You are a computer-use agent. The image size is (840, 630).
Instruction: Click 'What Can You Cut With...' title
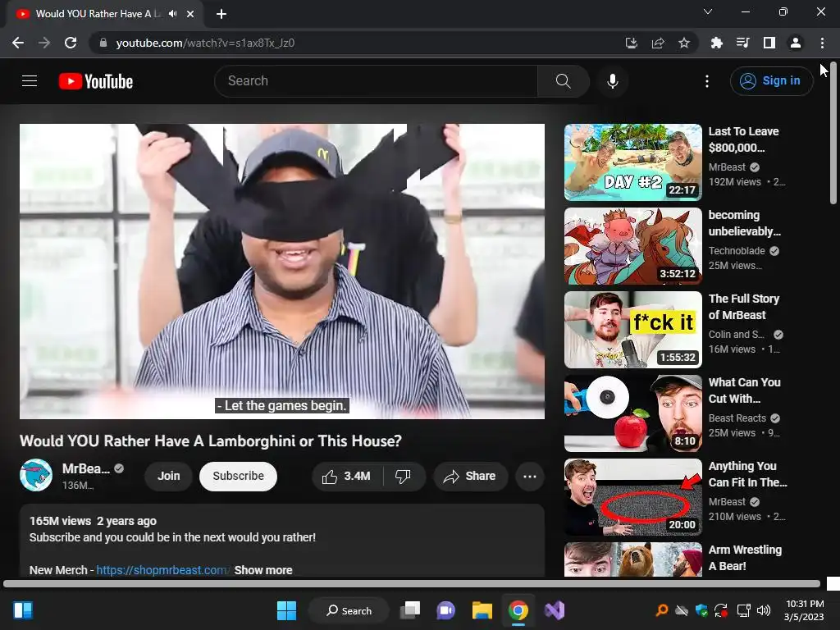point(744,390)
